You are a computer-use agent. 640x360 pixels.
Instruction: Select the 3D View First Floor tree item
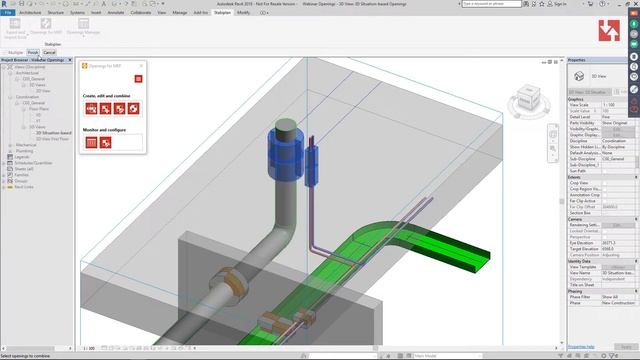[x=52, y=139]
